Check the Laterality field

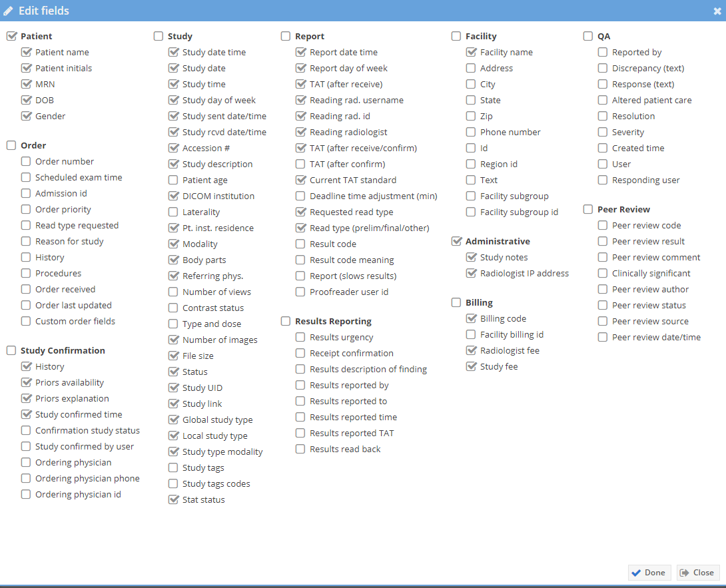point(174,212)
